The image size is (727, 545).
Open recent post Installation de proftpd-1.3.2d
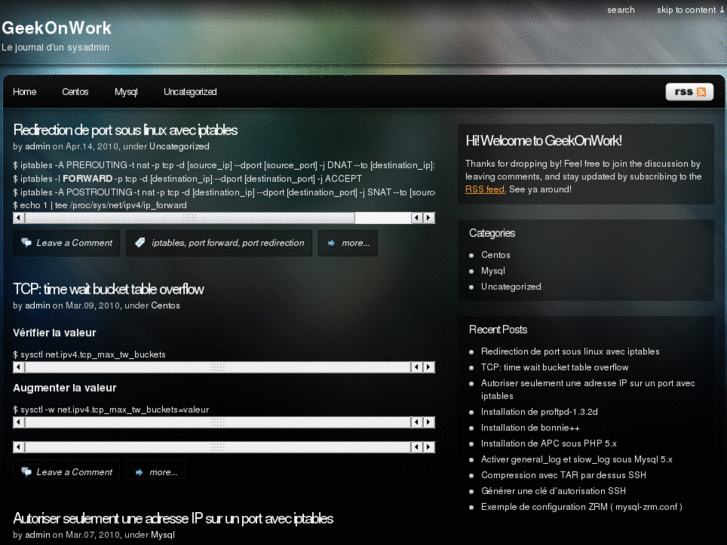(539, 412)
